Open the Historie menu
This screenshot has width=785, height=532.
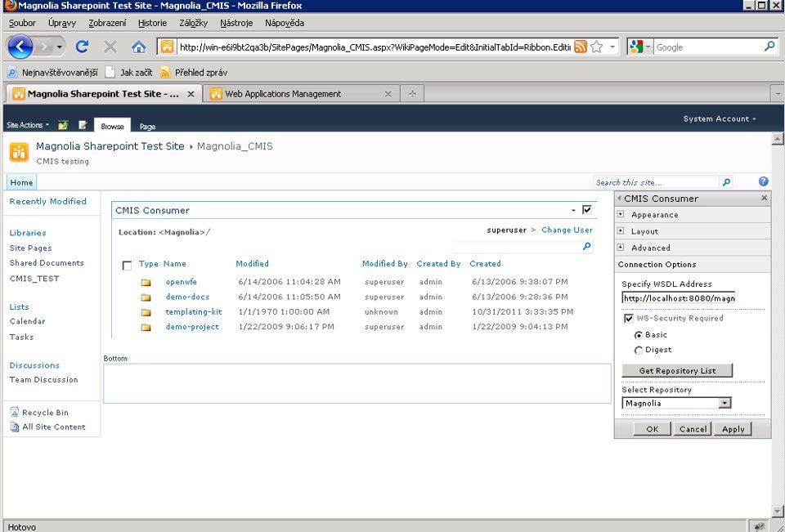point(152,23)
